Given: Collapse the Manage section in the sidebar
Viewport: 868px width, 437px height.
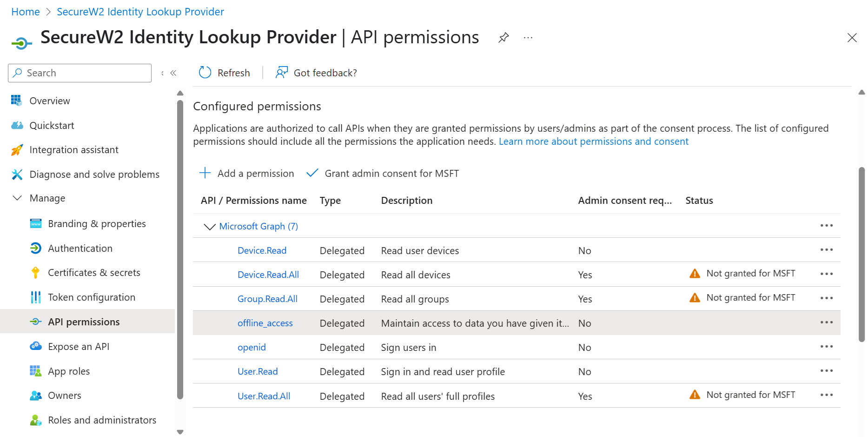Looking at the screenshot, I should (x=17, y=198).
